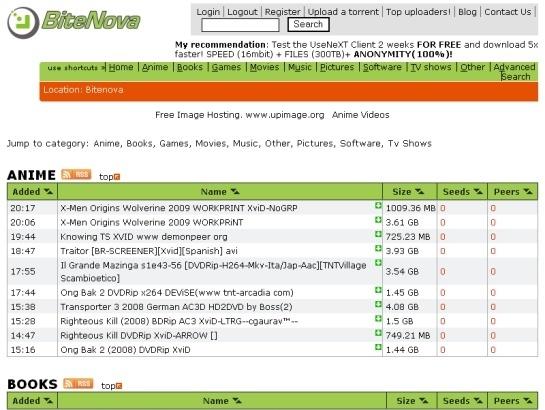Click green download icon for Il Grande Mazinga

coord(378,262)
